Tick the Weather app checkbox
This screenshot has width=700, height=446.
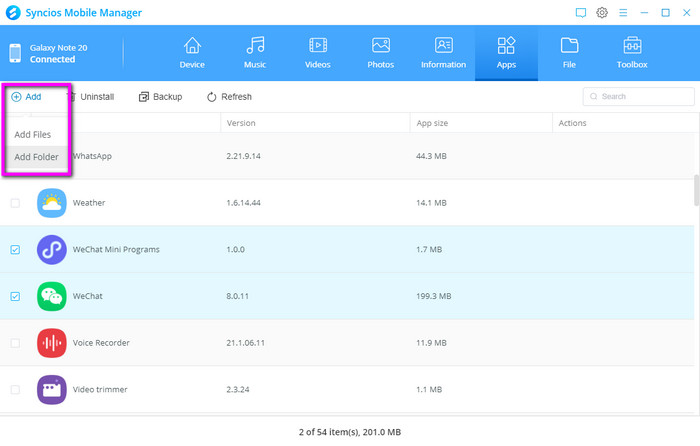[x=15, y=203]
